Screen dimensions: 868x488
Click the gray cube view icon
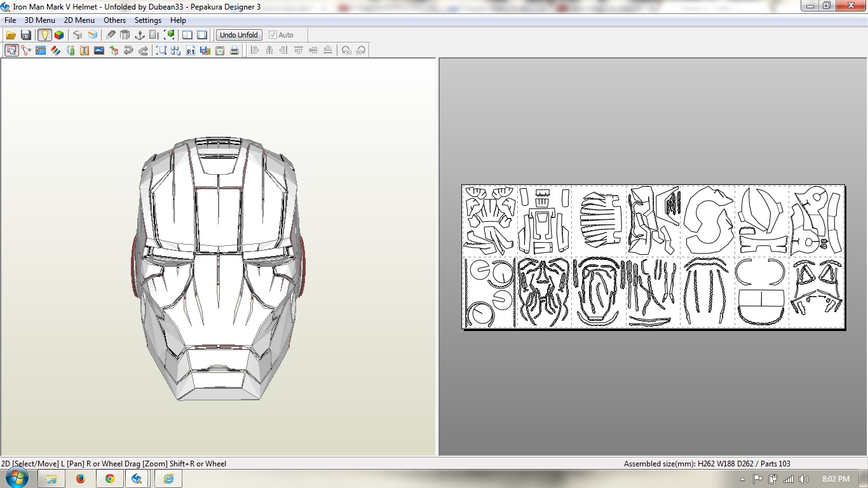click(78, 35)
